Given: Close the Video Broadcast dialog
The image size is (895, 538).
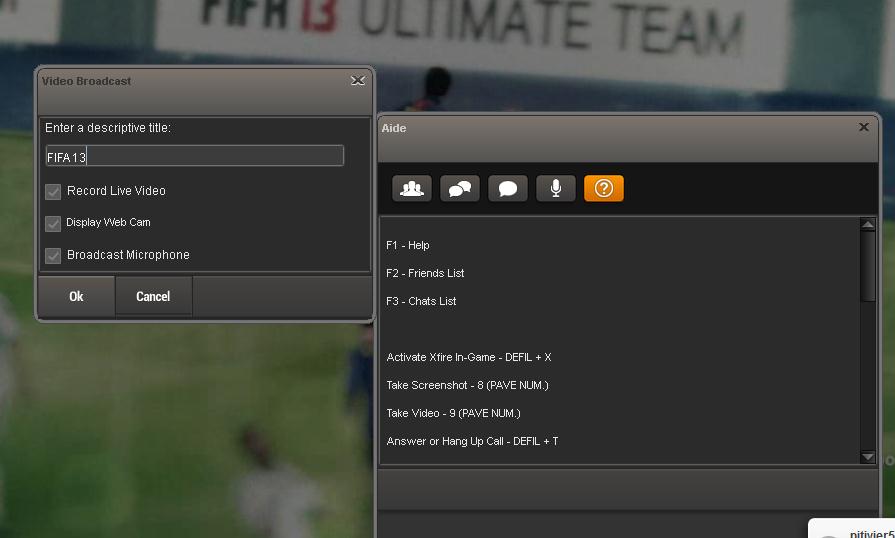Looking at the screenshot, I should click(x=358, y=80).
